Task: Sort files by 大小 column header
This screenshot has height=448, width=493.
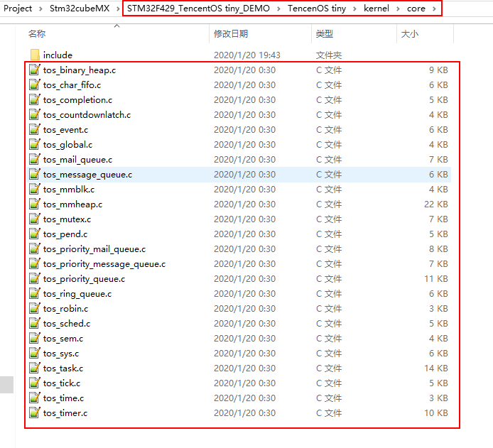Action: (x=410, y=33)
